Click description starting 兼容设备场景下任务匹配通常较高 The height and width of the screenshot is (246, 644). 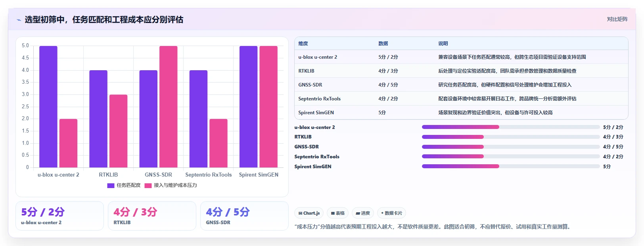click(x=512, y=57)
